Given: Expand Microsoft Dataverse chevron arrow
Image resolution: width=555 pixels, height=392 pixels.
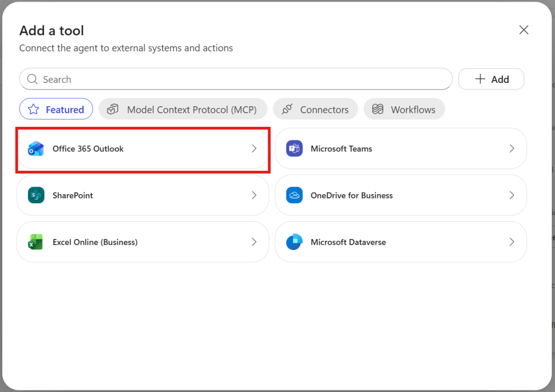Looking at the screenshot, I should (512, 242).
